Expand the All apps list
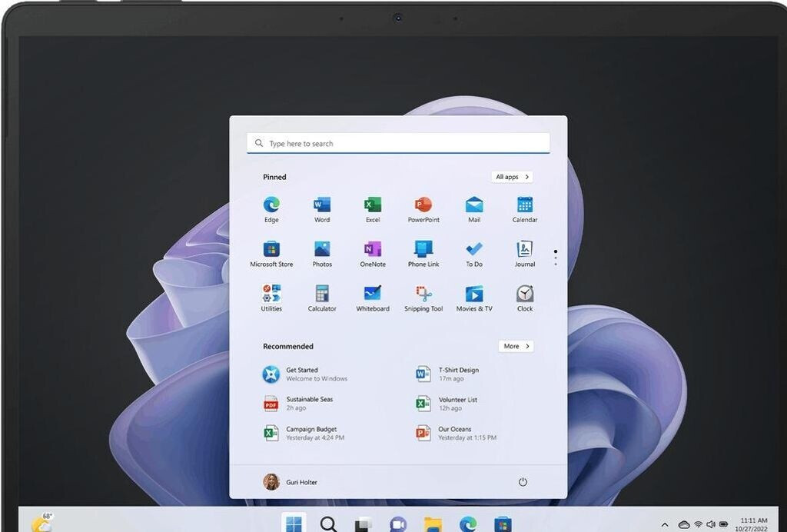The width and height of the screenshot is (787, 532). point(512,177)
